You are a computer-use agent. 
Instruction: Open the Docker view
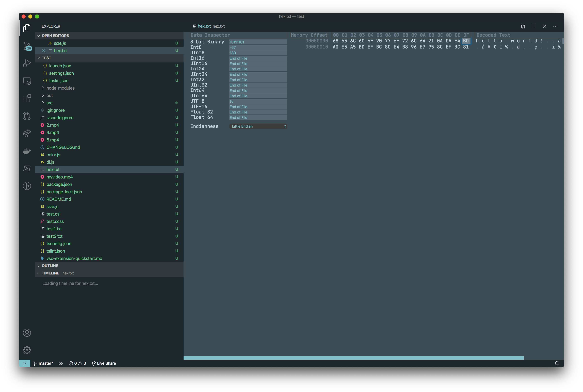point(27,151)
